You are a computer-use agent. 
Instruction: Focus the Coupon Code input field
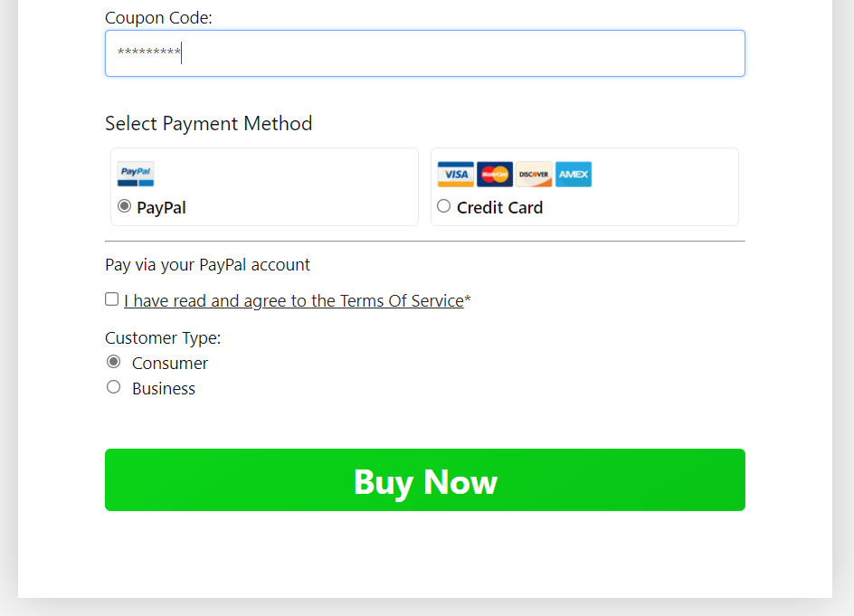(x=425, y=53)
